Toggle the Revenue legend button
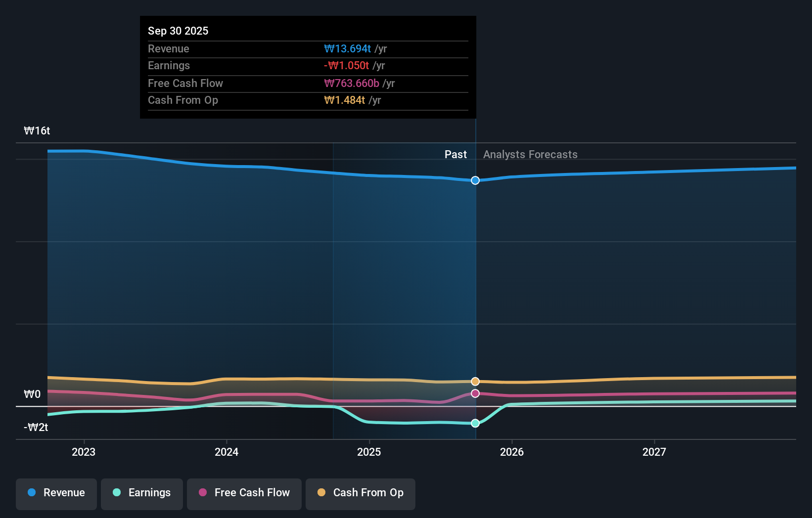The width and height of the screenshot is (812, 518). point(56,494)
